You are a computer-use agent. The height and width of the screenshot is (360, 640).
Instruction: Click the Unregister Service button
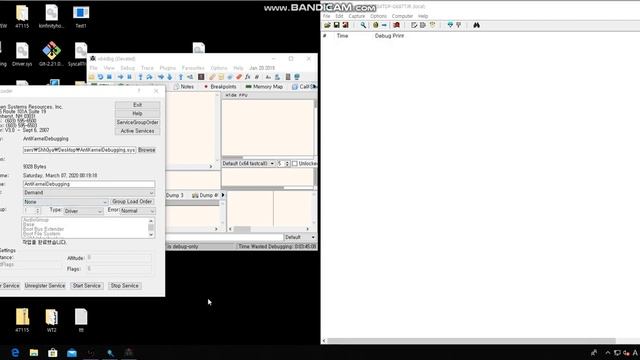click(45, 286)
